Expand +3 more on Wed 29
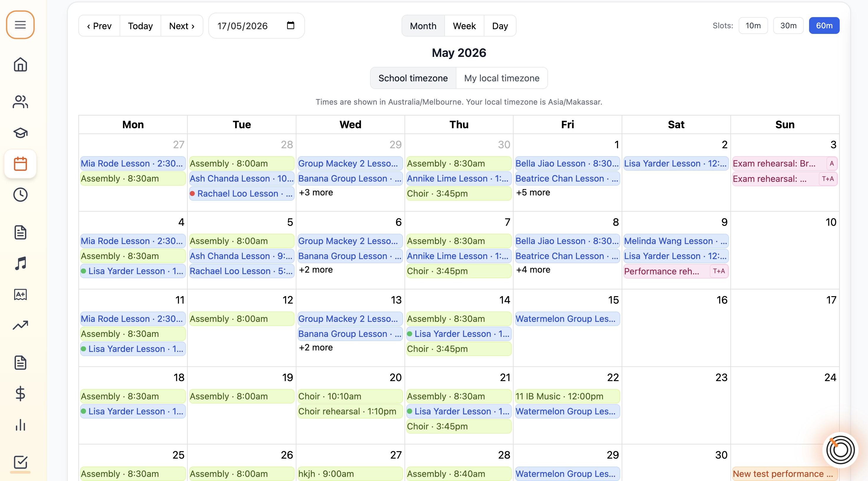The width and height of the screenshot is (868, 481). point(316,192)
